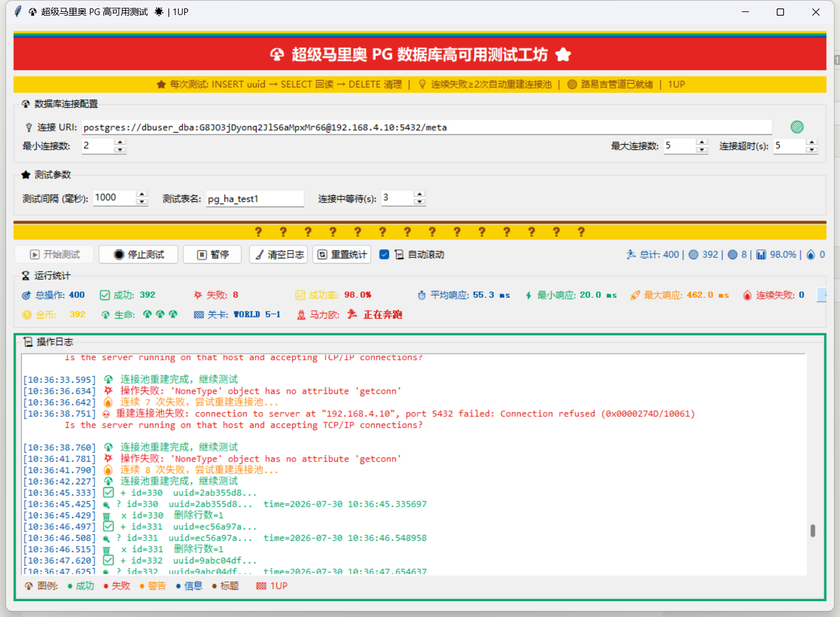840x617 pixels.
Task: Click the character icon beside 马力欧
Action: point(301,315)
